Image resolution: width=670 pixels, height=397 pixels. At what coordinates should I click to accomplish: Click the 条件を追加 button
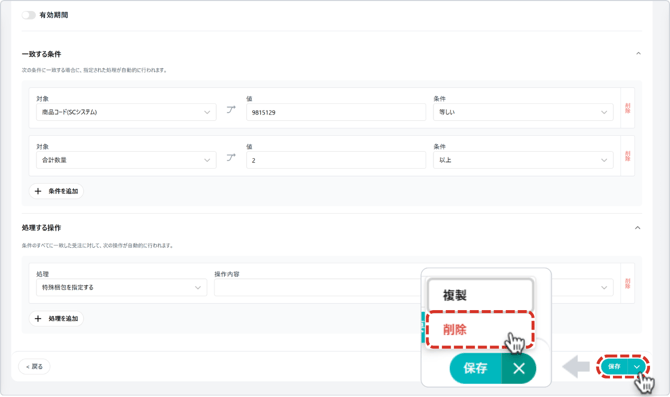pos(56,191)
